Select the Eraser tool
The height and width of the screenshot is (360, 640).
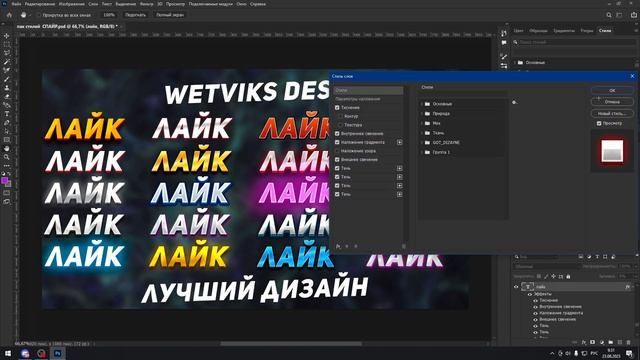click(7, 96)
